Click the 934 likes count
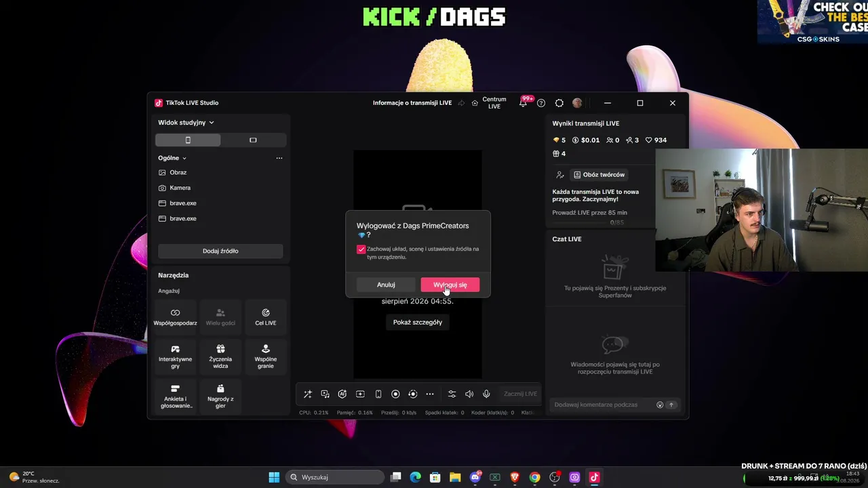The image size is (868, 488). 656,140
